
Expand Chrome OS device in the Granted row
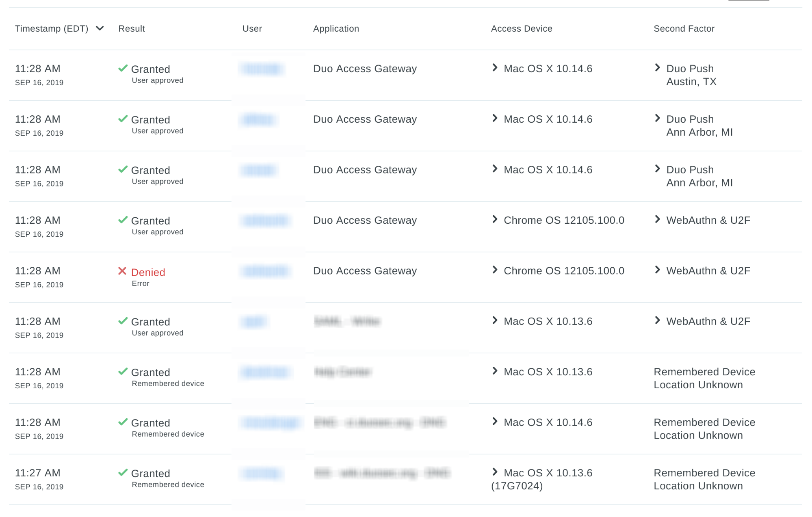coord(495,219)
